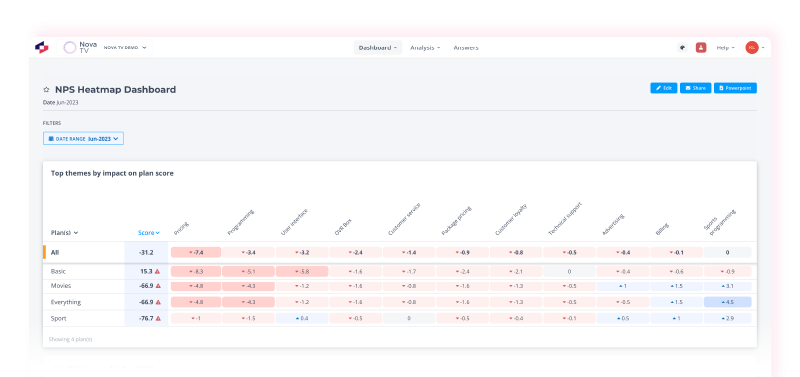Click the Programming column header
This screenshot has width=800, height=377.
(240, 222)
